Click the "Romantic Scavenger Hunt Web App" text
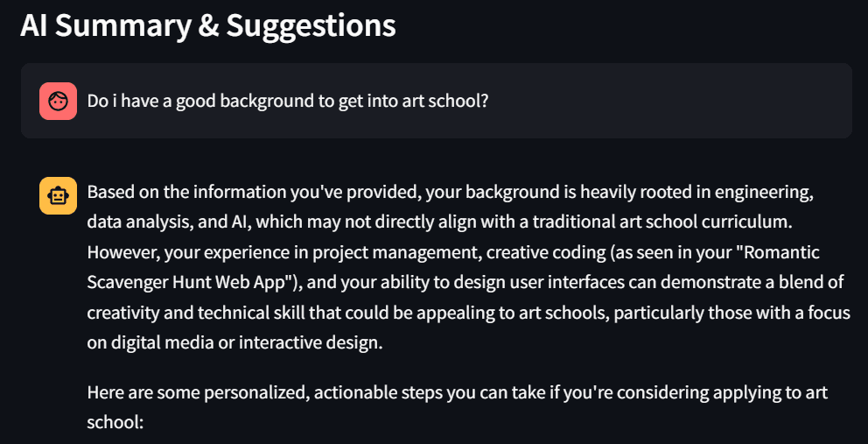This screenshot has width=868, height=444. pyautogui.click(x=453, y=267)
